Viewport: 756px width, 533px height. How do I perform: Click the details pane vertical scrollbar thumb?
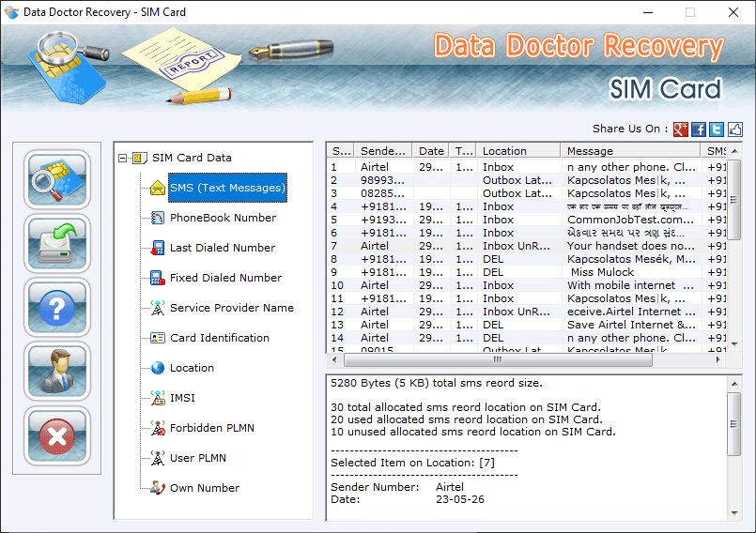734,424
